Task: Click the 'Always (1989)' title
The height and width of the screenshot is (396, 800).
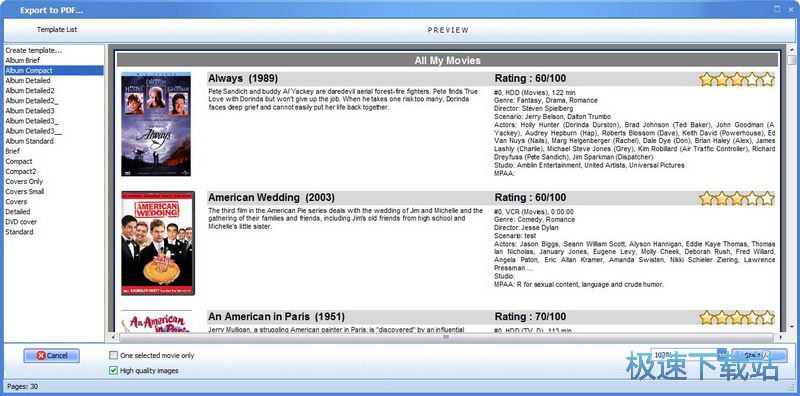Action: tap(243, 79)
